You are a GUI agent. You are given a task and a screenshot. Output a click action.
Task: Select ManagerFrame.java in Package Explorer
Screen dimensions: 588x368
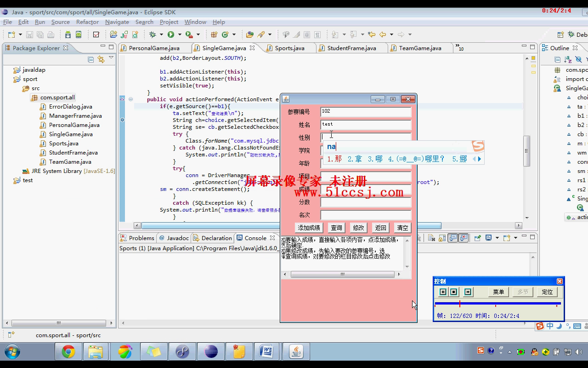point(75,116)
